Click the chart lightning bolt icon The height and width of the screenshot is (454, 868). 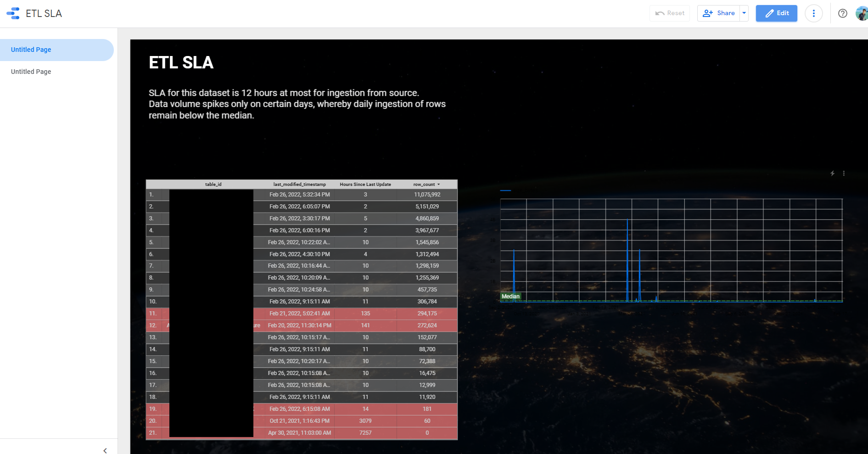coord(832,174)
